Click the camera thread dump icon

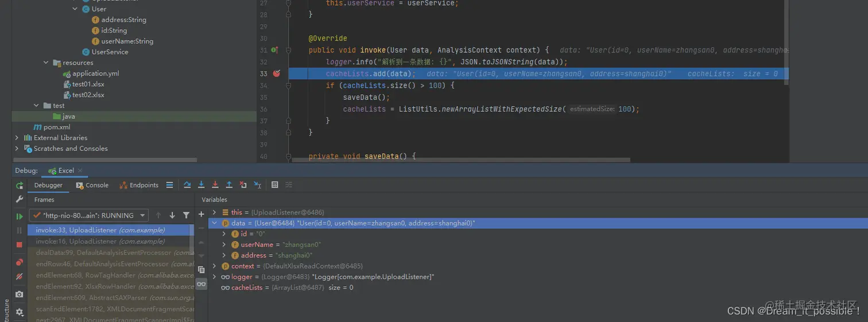point(20,294)
